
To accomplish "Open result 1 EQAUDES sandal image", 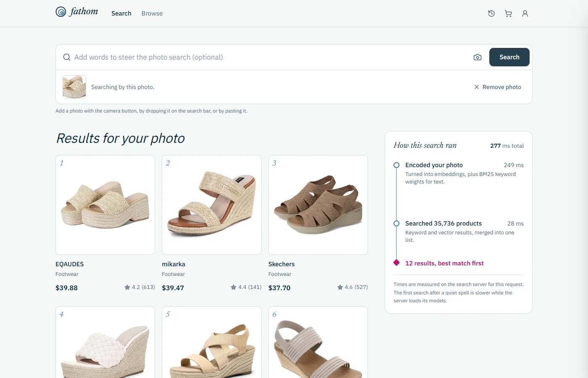I will pyautogui.click(x=105, y=205).
